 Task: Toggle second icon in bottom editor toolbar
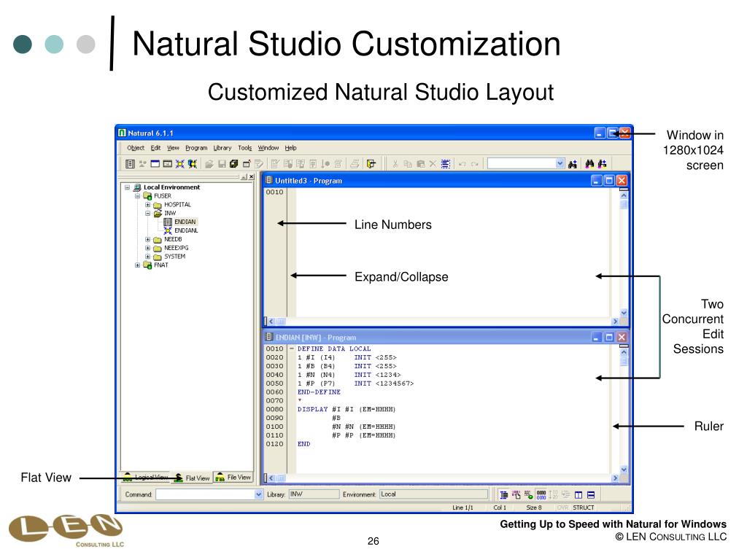516,495
